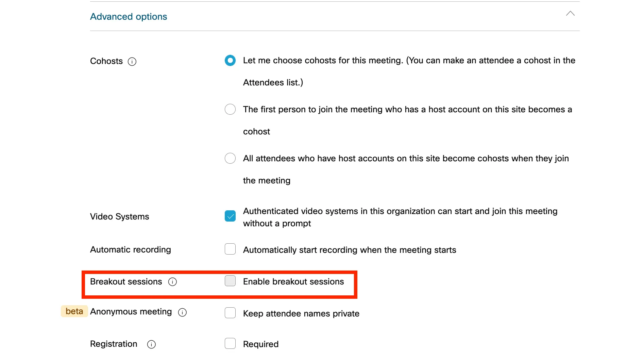Show the Registration info icon tooltip

pyautogui.click(x=151, y=344)
